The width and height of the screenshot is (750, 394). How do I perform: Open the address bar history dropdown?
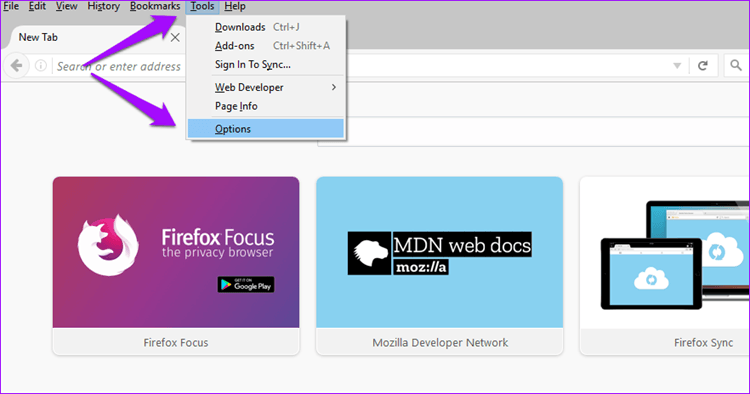(677, 66)
